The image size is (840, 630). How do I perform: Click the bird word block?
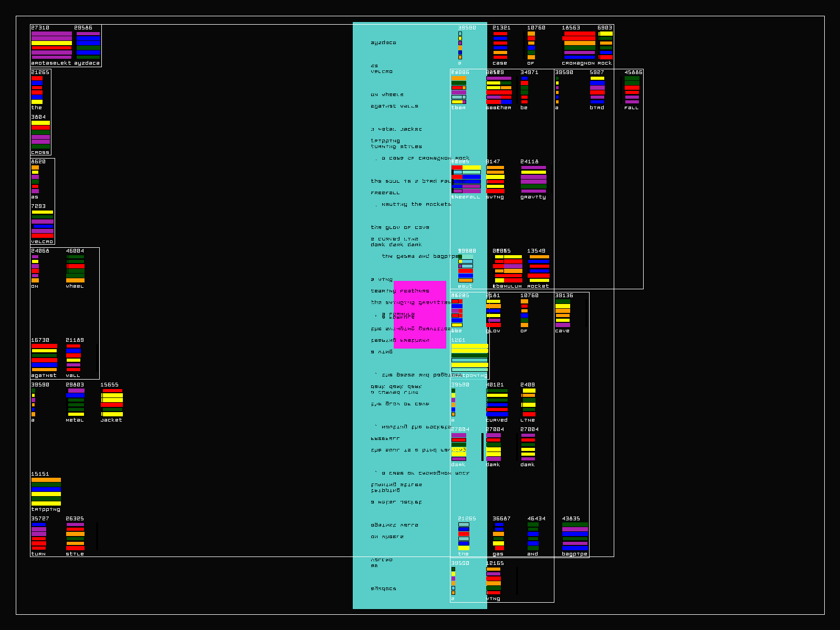tap(597, 90)
